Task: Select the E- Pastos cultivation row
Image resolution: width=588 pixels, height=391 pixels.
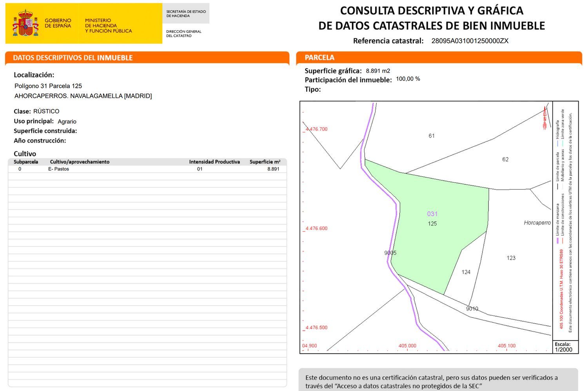Action: click(x=147, y=169)
